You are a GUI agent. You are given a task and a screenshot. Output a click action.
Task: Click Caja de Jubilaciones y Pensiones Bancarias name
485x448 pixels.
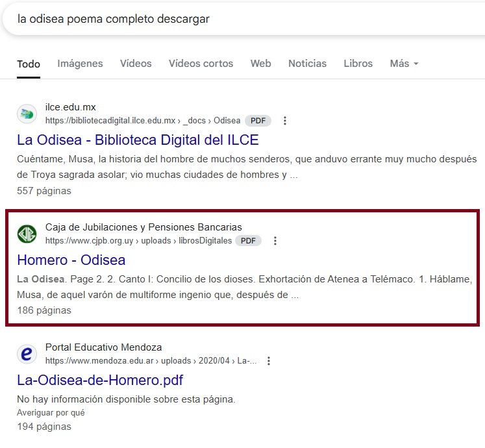pyautogui.click(x=143, y=227)
